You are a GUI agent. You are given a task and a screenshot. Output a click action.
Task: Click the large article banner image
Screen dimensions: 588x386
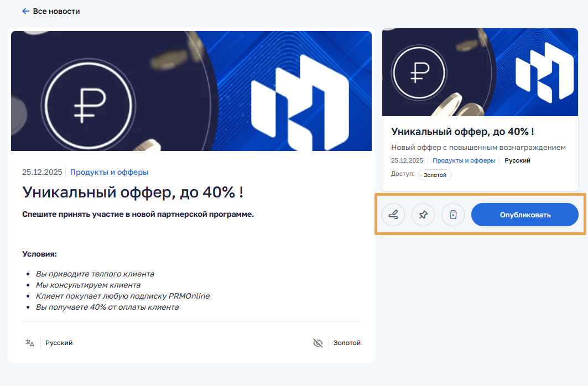(x=191, y=91)
